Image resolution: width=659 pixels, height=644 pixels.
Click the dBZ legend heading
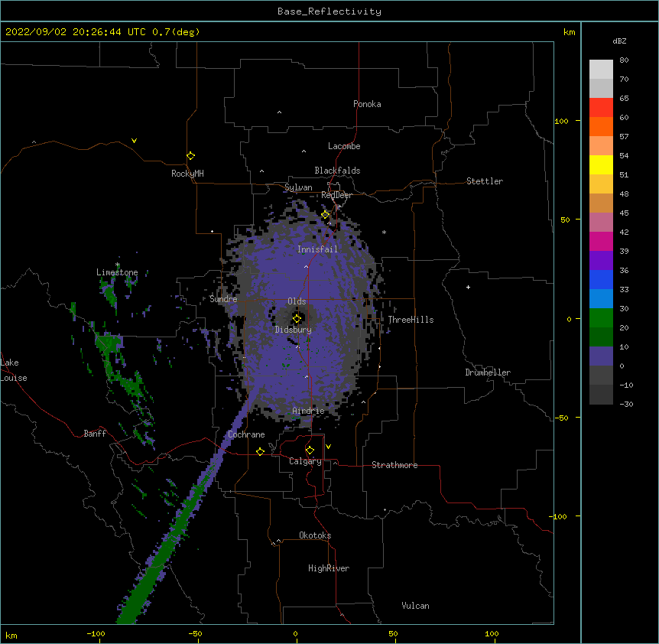(x=619, y=41)
